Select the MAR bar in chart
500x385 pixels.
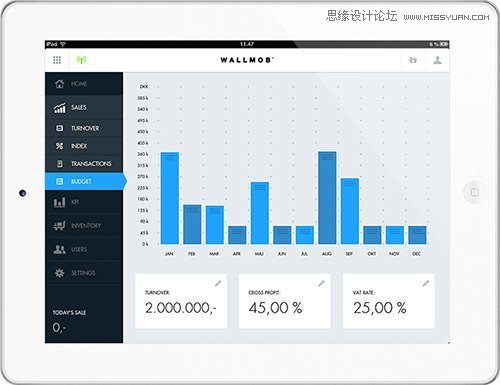point(215,225)
